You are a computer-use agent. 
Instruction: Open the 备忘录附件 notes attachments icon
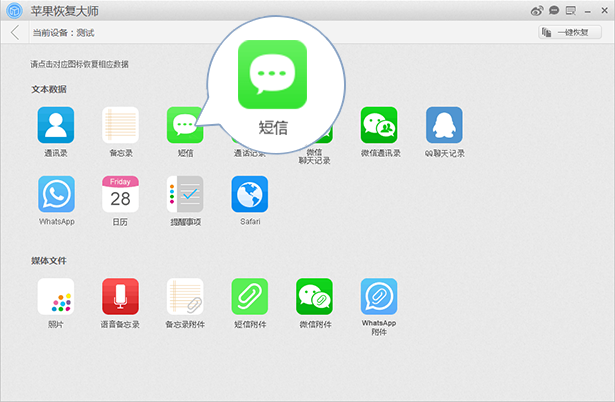point(185,297)
